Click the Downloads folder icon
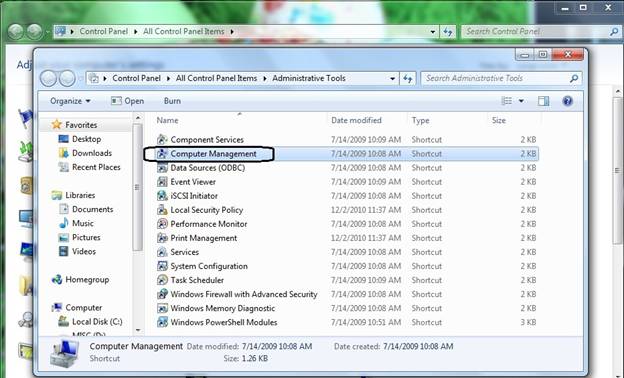The height and width of the screenshot is (378, 624). pos(63,153)
